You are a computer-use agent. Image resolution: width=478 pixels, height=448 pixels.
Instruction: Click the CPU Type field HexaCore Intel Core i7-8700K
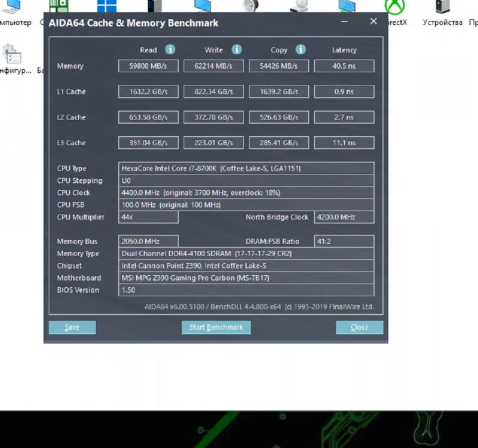[246, 168]
